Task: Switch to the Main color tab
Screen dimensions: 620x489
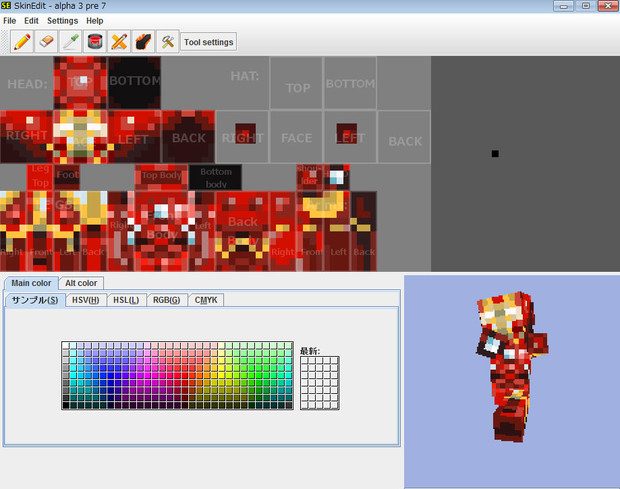Action: [31, 283]
